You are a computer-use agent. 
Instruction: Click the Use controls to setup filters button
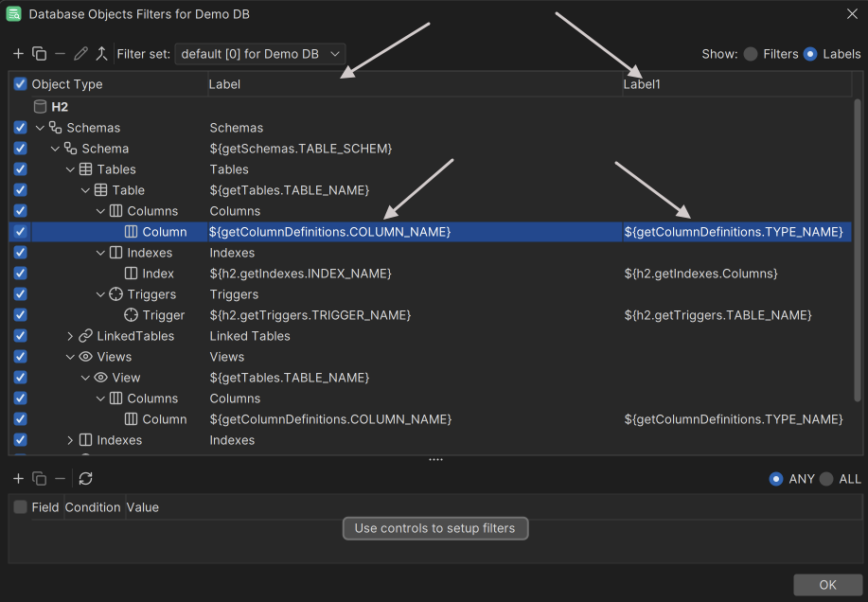pos(434,528)
